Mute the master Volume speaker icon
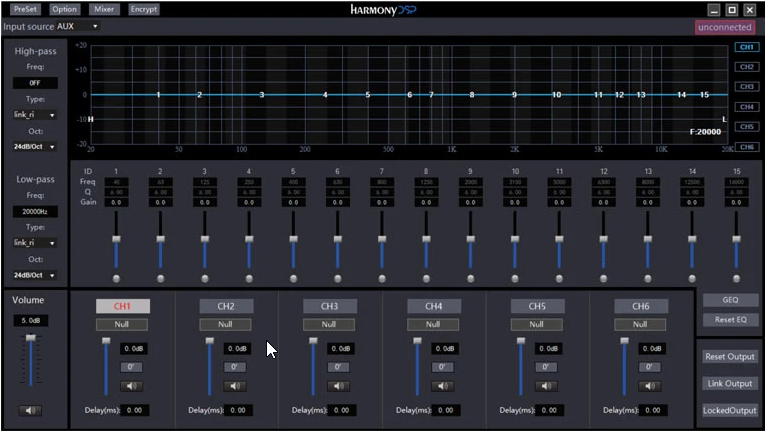The image size is (765, 432). pyautogui.click(x=30, y=411)
